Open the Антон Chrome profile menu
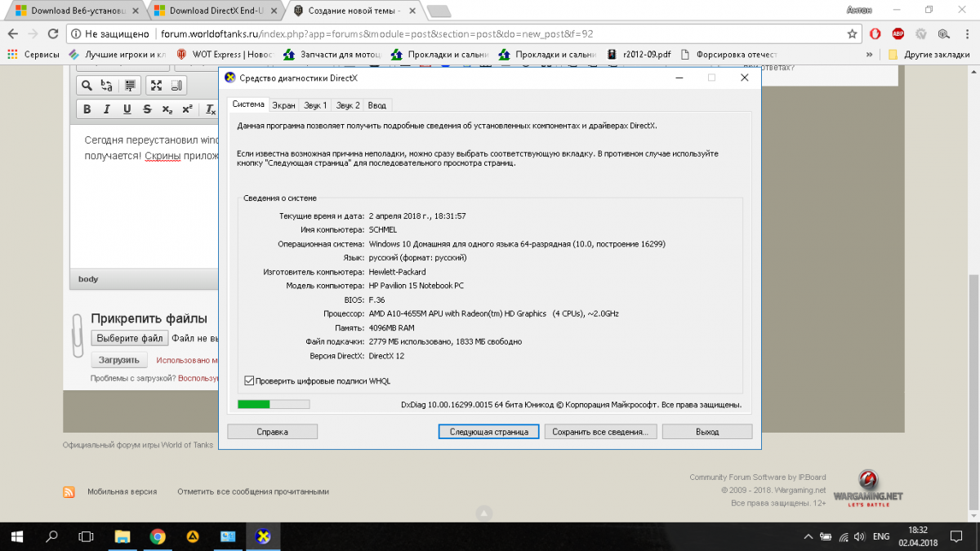The image size is (980, 551). pos(860,10)
